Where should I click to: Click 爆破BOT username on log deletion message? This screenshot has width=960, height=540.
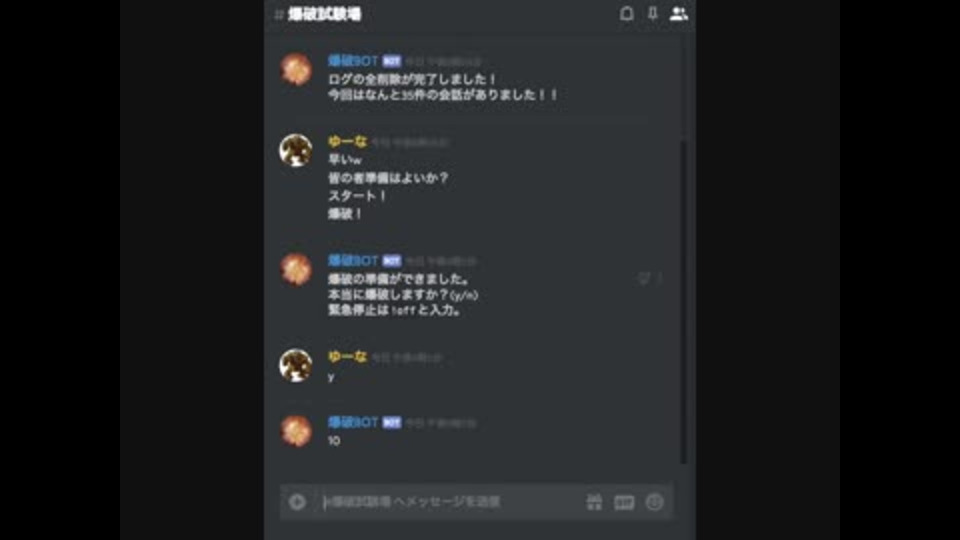(x=353, y=61)
